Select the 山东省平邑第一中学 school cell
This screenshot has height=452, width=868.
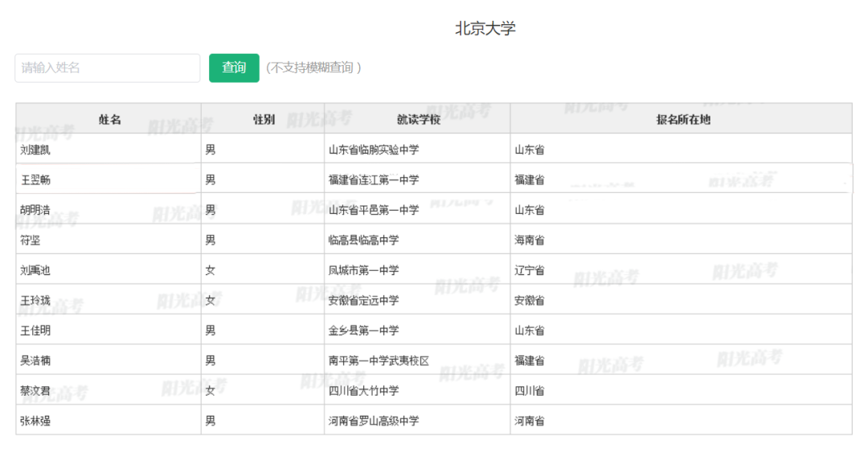coord(374,210)
